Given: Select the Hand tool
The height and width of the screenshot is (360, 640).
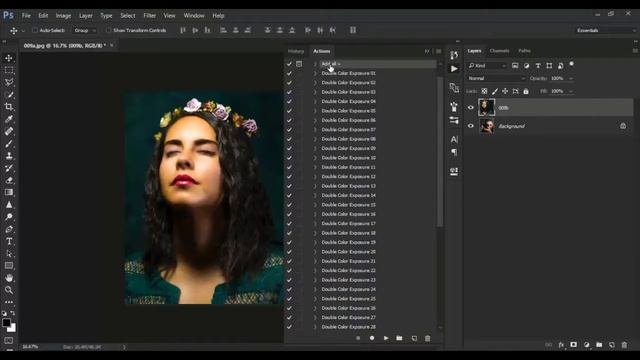Looking at the screenshot, I should click(x=9, y=278).
